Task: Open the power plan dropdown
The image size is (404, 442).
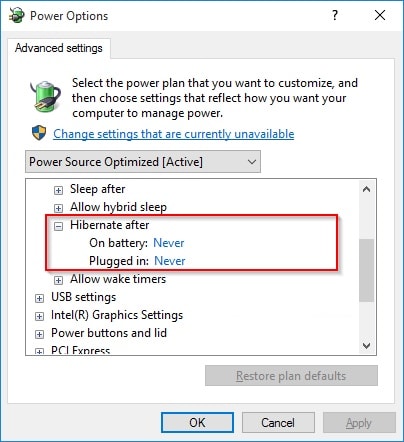Action: (143, 162)
